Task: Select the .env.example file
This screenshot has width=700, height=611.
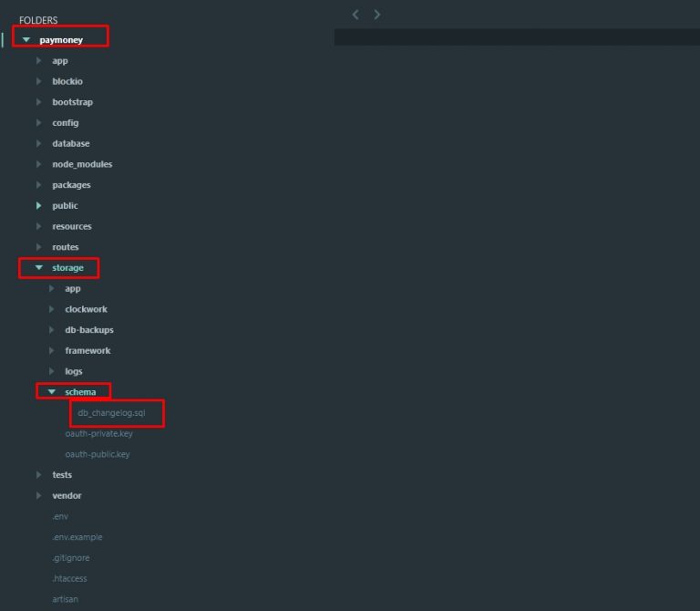Action: [77, 537]
